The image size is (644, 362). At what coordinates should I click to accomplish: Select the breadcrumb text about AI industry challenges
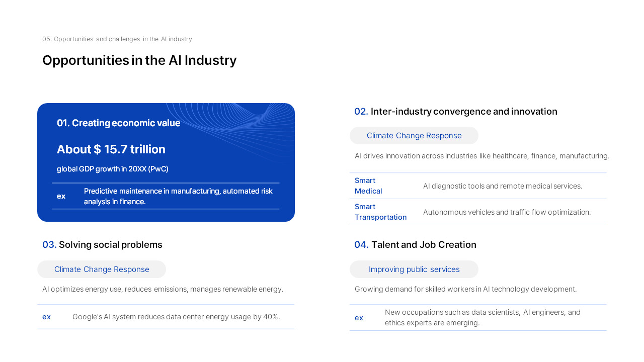(x=117, y=39)
